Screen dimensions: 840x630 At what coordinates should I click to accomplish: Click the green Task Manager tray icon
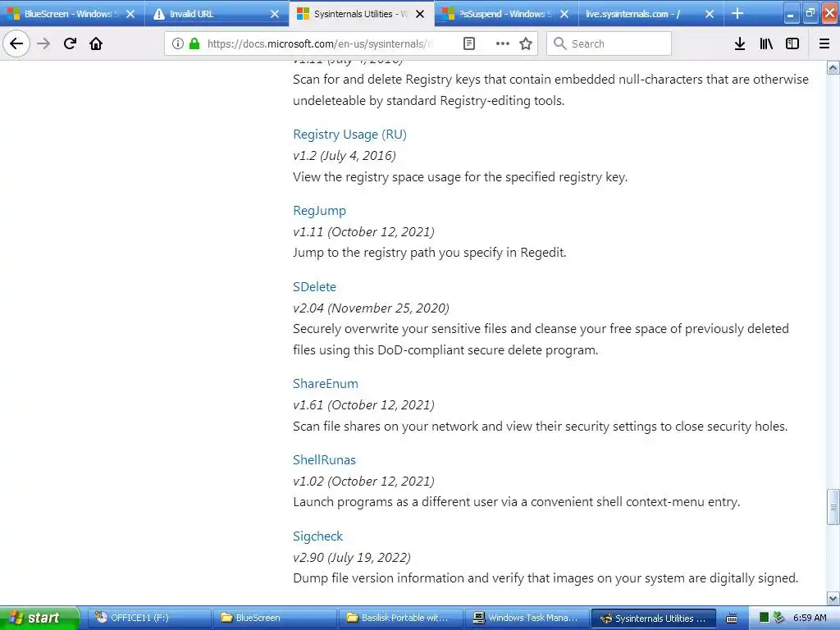point(765,618)
